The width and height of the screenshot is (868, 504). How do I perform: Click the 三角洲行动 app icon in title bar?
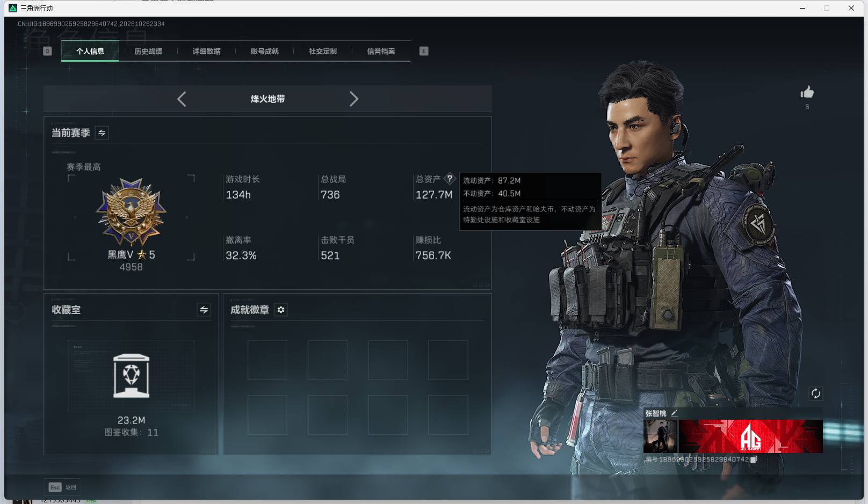click(13, 8)
